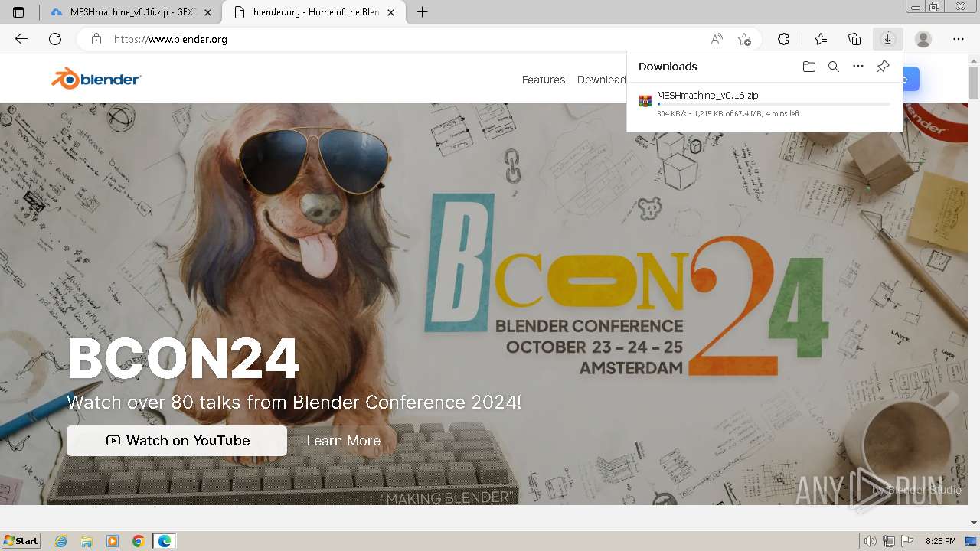This screenshot has width=980, height=551.
Task: Click Watch on YouTube button
Action: tap(177, 441)
